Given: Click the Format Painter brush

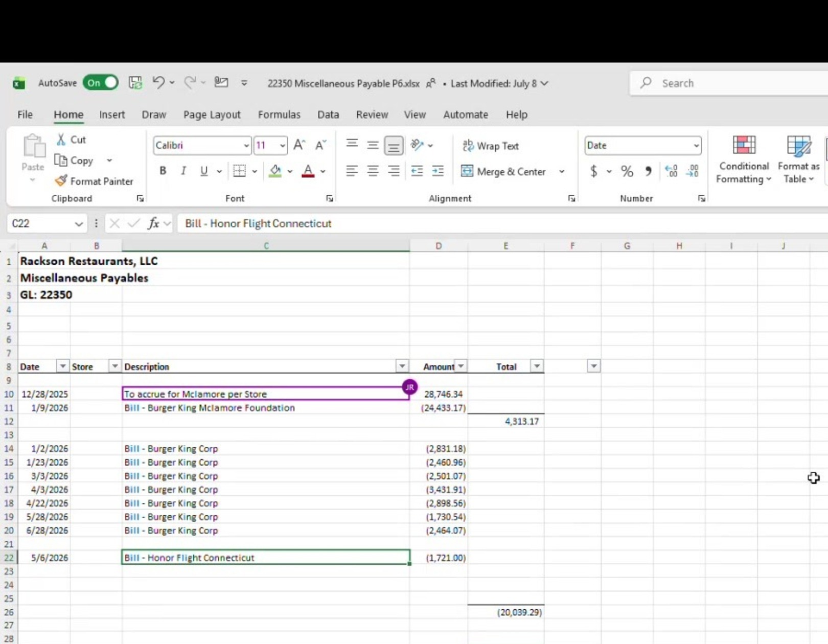Looking at the screenshot, I should point(61,181).
